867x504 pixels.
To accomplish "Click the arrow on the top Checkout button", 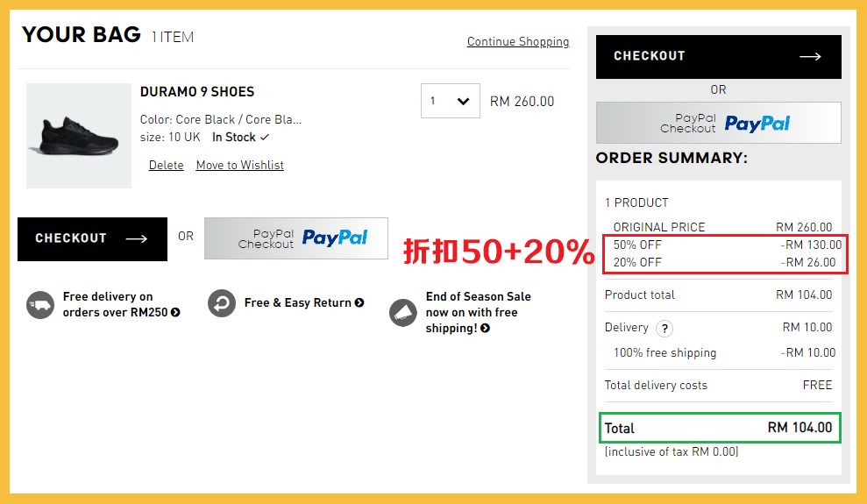I will [810, 57].
